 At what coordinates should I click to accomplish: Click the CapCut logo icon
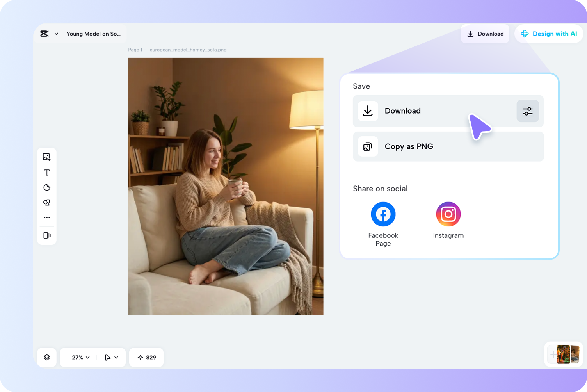[44, 34]
